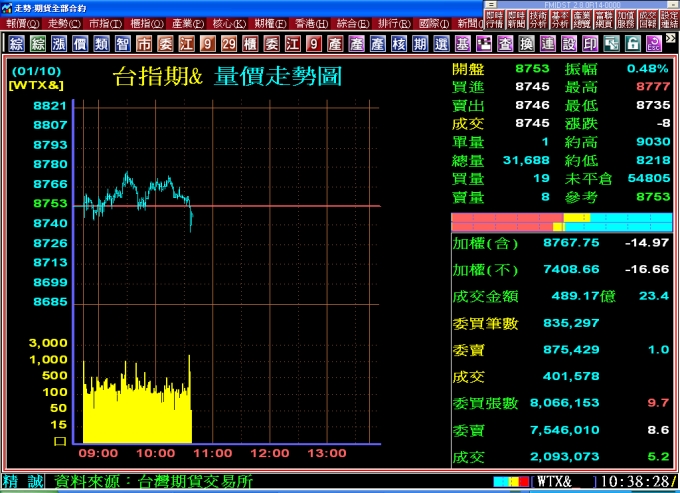Click the grid layout icon beside 基

pyautogui.click(x=484, y=44)
